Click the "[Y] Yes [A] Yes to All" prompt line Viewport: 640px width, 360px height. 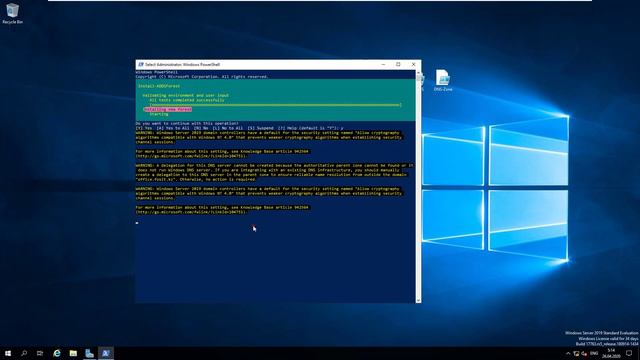coord(240,128)
